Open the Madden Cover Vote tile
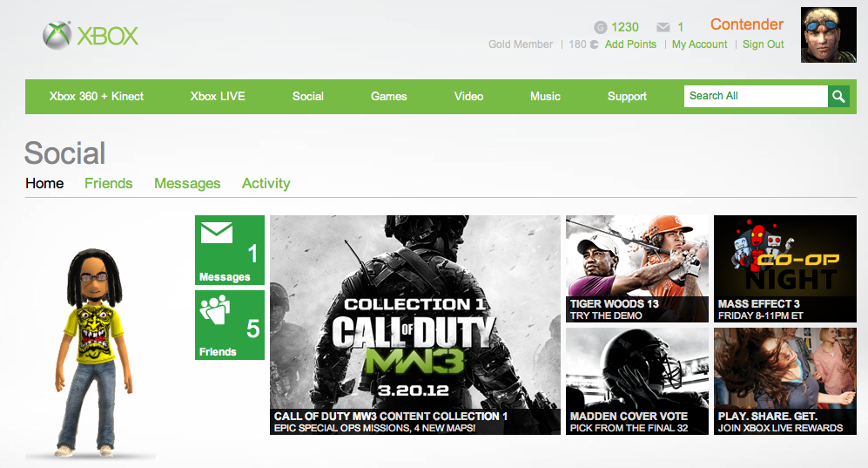The height and width of the screenshot is (468, 868). tap(637, 381)
